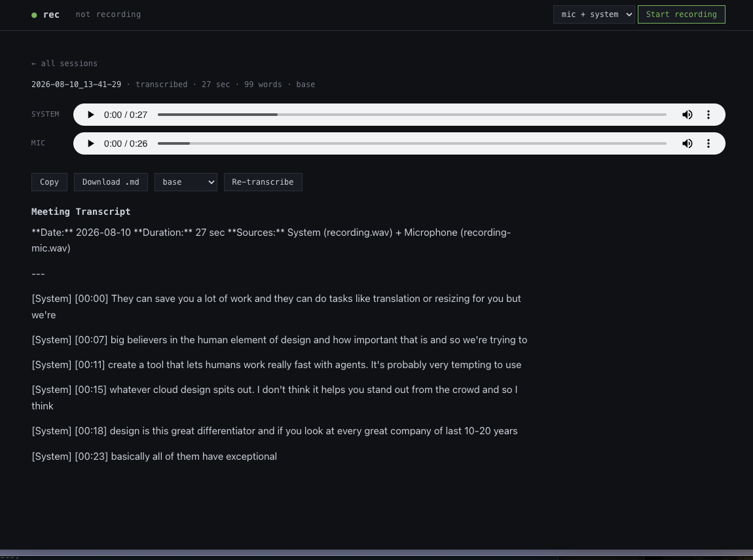753x560 pixels.
Task: Click Re-transcribe button
Action: click(263, 182)
